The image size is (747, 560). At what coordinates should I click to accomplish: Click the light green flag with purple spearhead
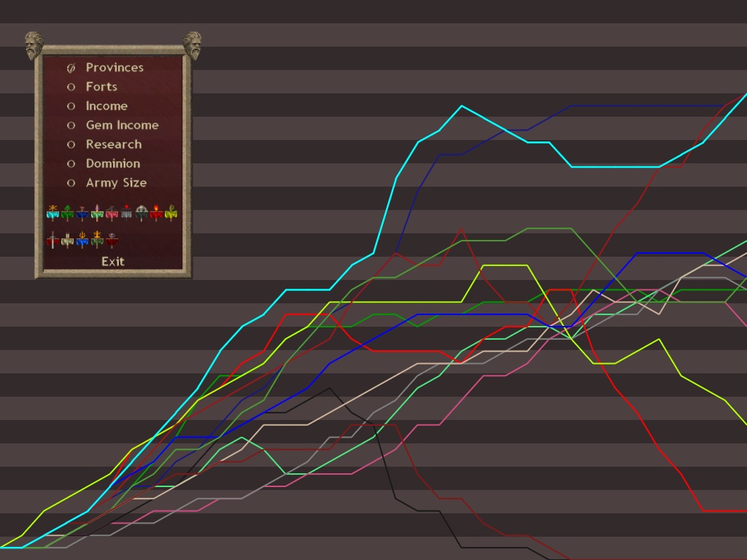point(97,213)
